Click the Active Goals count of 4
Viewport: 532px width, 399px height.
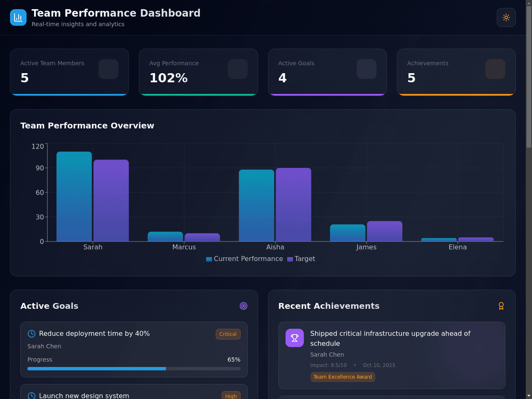[283, 78]
